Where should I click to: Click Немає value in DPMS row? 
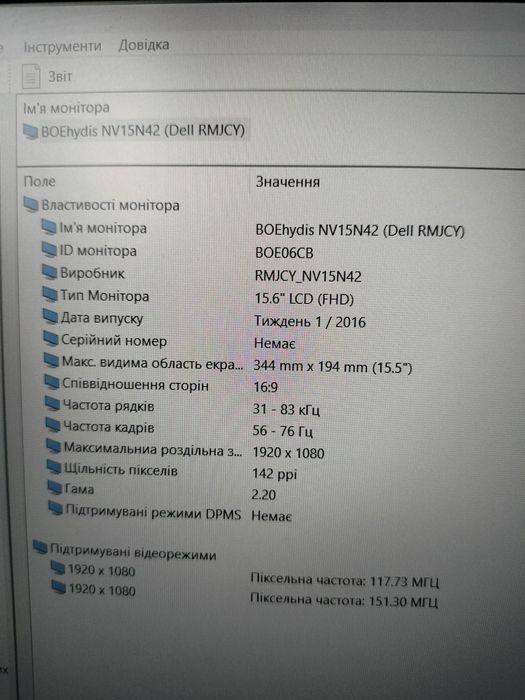click(x=271, y=516)
